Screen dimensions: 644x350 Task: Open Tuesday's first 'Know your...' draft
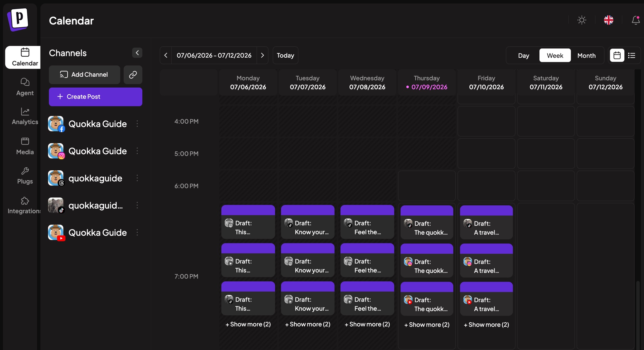308,222
